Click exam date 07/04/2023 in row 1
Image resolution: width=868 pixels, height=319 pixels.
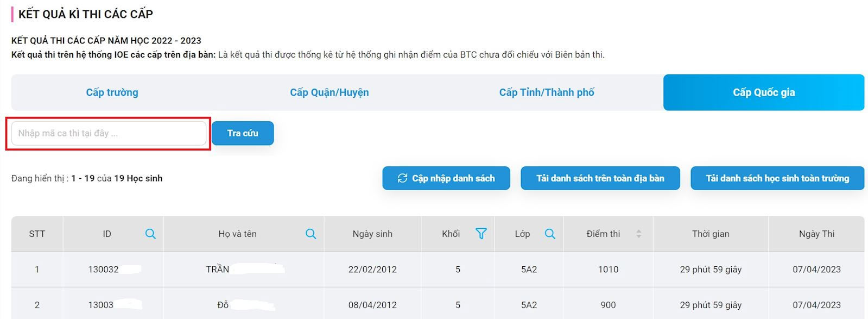(816, 269)
